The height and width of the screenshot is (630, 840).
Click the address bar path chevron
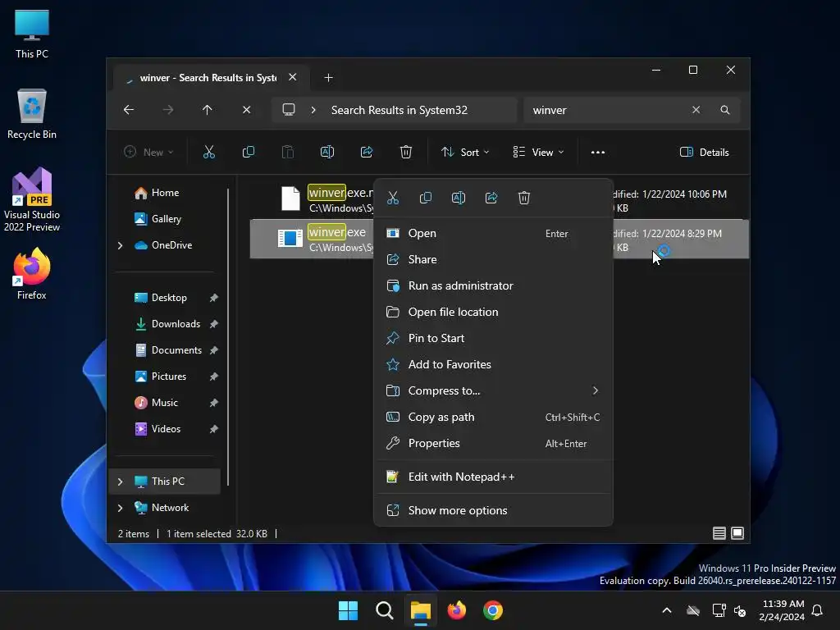tap(313, 110)
